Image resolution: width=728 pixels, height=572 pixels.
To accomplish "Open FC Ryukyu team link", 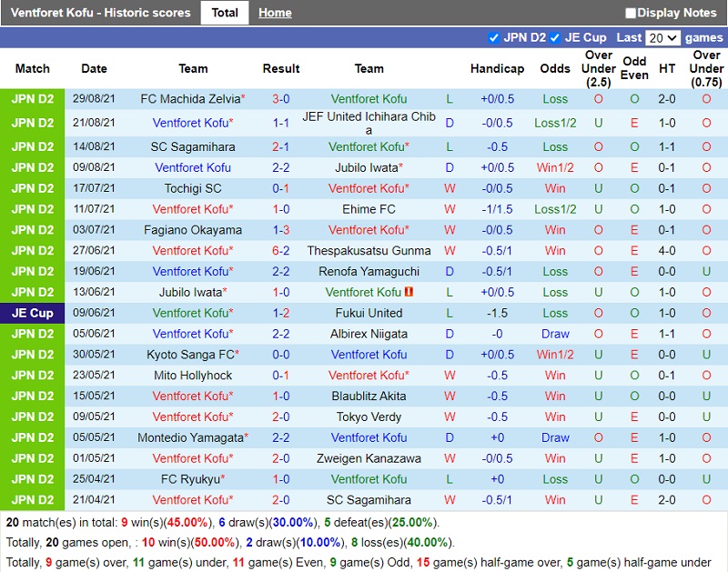I will pyautogui.click(x=190, y=479).
